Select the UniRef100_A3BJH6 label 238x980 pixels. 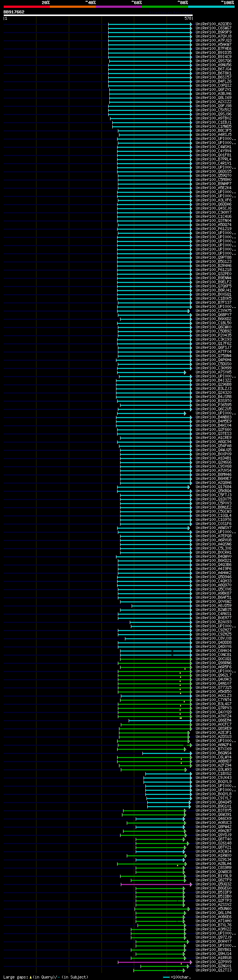(x=213, y=93)
